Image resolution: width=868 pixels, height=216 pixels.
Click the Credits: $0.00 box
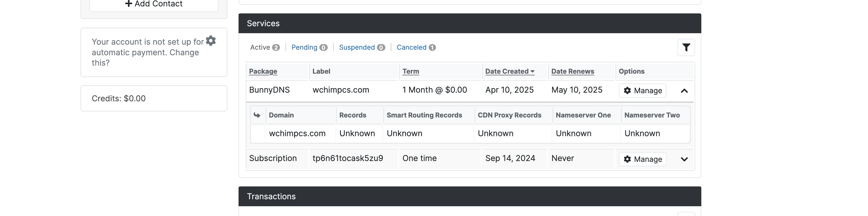coord(154,98)
